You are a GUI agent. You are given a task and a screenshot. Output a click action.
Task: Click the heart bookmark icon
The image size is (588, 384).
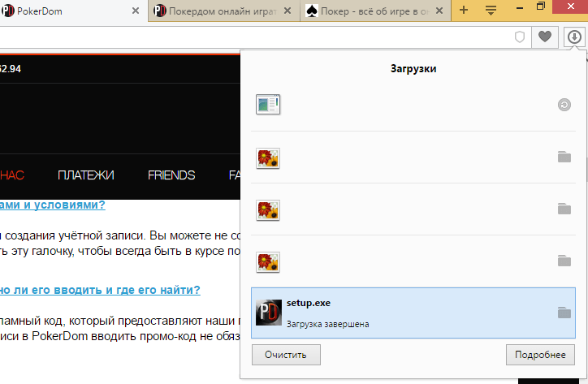coord(545,37)
